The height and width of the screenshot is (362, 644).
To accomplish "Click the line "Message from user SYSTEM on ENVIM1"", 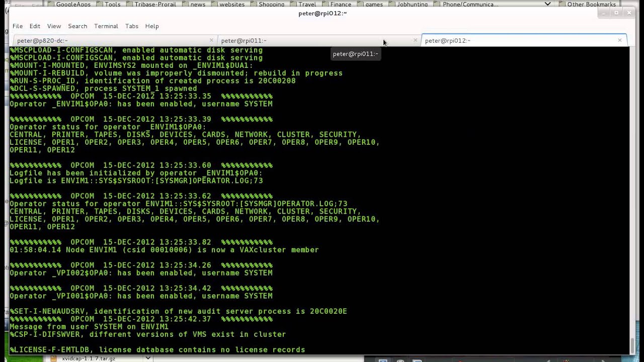I will click(89, 327).
